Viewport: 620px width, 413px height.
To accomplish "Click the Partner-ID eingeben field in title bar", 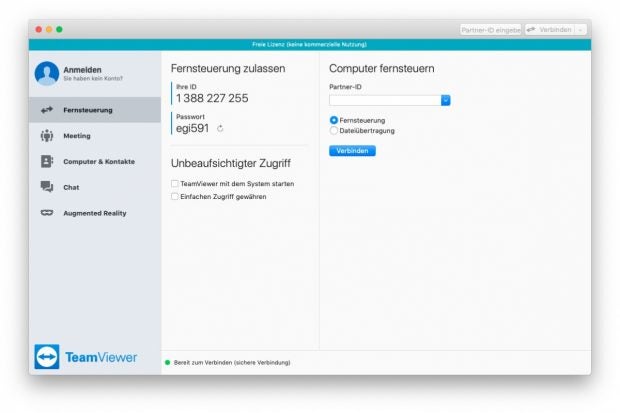I will (490, 30).
